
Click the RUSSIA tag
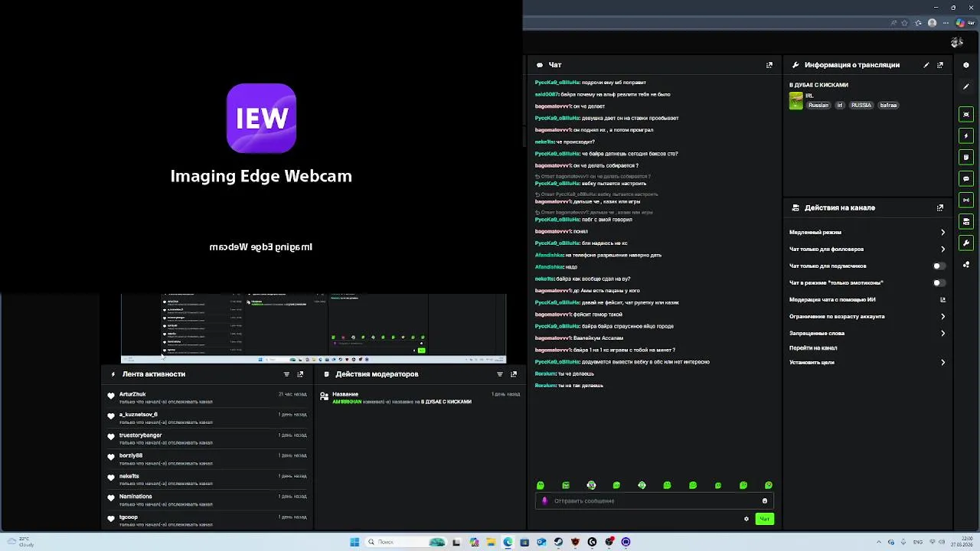pos(861,105)
